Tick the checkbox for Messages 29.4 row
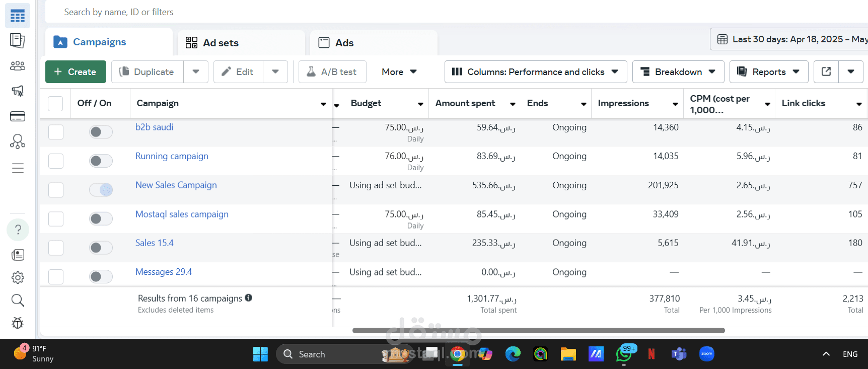Image resolution: width=868 pixels, height=369 pixels. (56, 277)
